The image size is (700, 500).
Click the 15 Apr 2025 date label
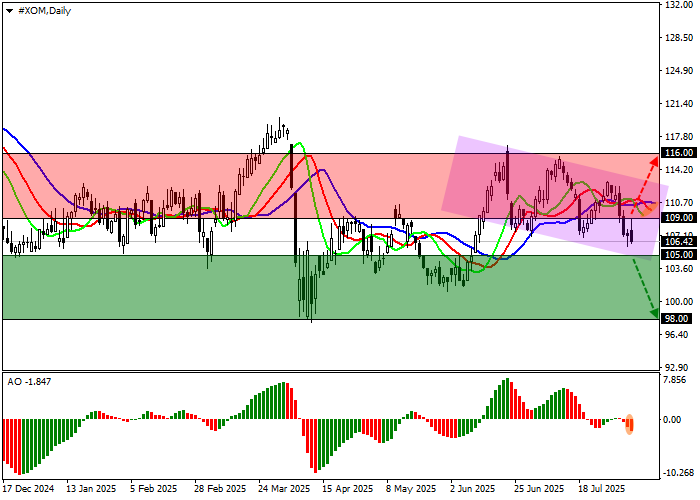[347, 489]
